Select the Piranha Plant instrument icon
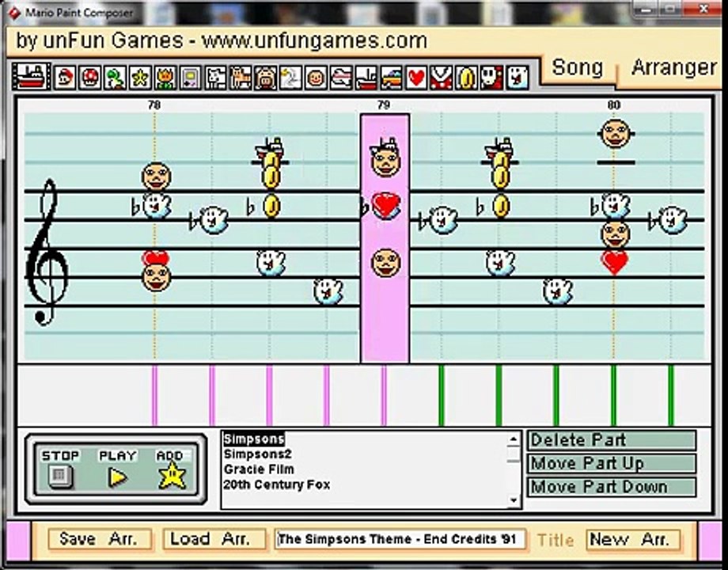The height and width of the screenshot is (570, 728). [x=441, y=77]
